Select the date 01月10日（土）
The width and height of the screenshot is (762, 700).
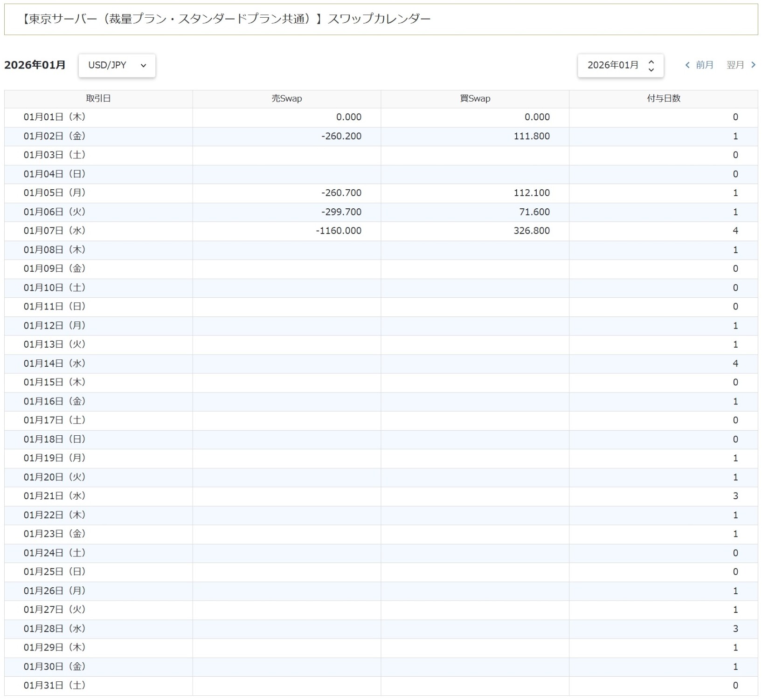pyautogui.click(x=55, y=288)
